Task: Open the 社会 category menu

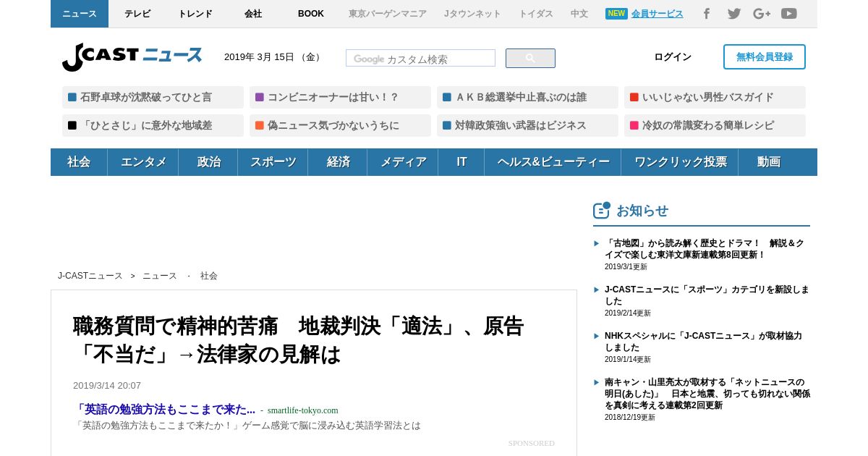Action: [79, 162]
